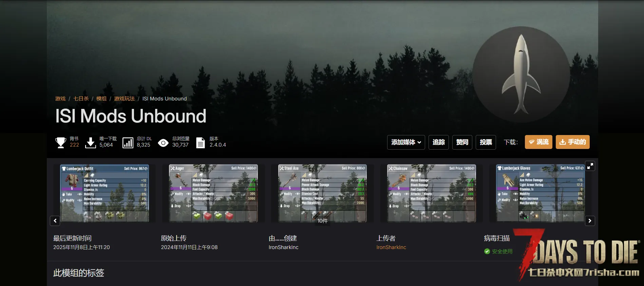Click the total views eye icon
The image size is (644, 286).
tap(163, 143)
